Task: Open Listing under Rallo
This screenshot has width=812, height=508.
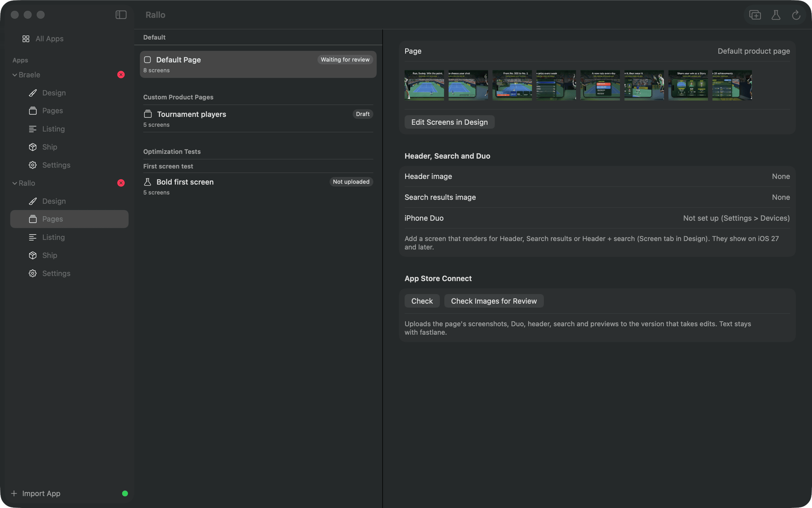Action: pyautogui.click(x=69, y=237)
